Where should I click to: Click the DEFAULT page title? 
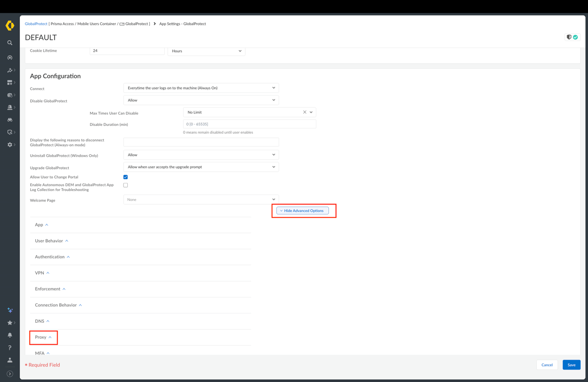[41, 37]
